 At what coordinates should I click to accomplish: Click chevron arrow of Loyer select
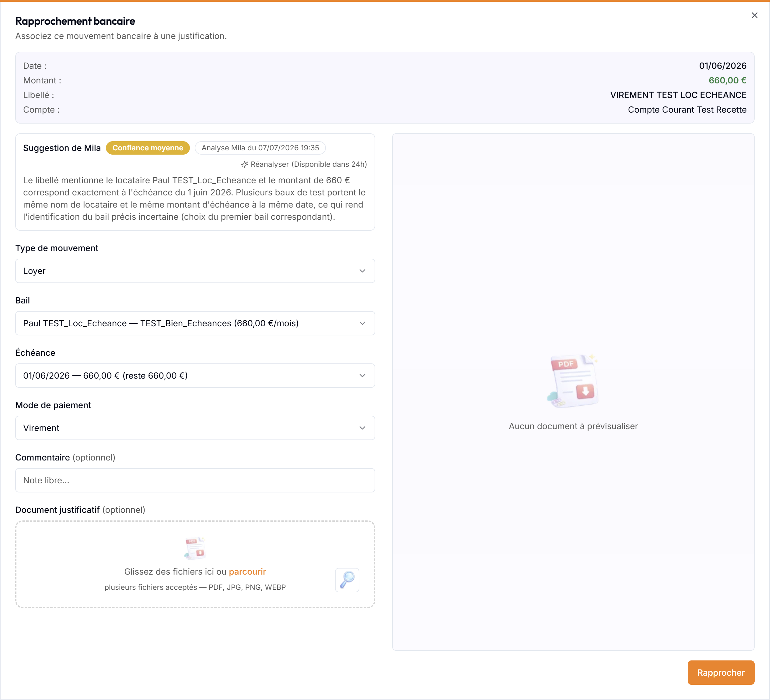362,271
